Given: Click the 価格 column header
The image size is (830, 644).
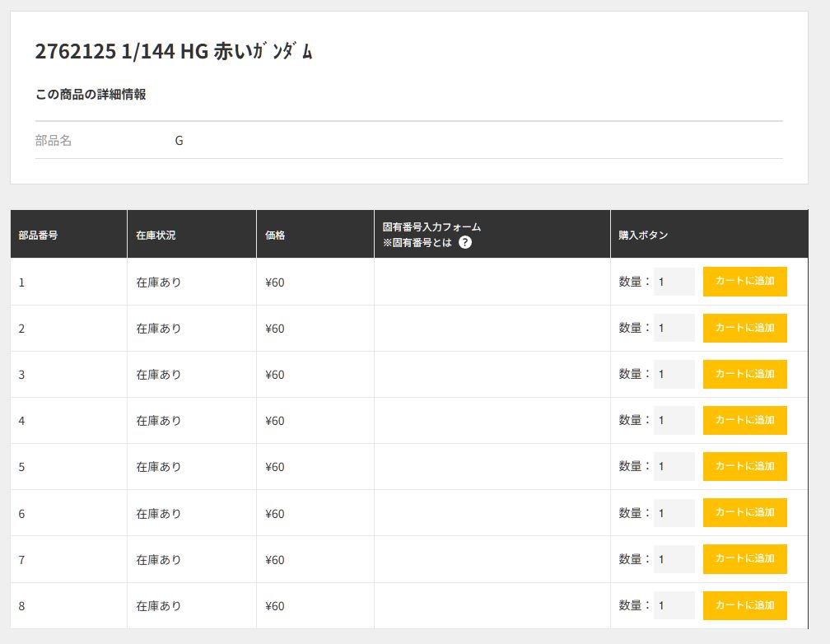Looking at the screenshot, I should [x=275, y=235].
